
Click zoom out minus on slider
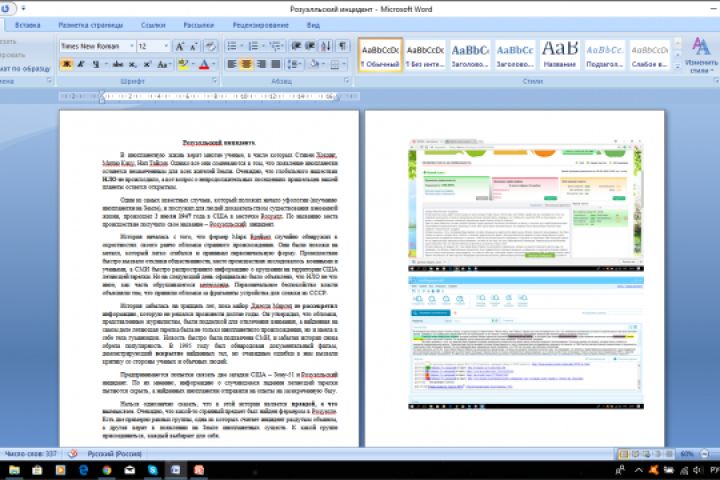(705, 454)
